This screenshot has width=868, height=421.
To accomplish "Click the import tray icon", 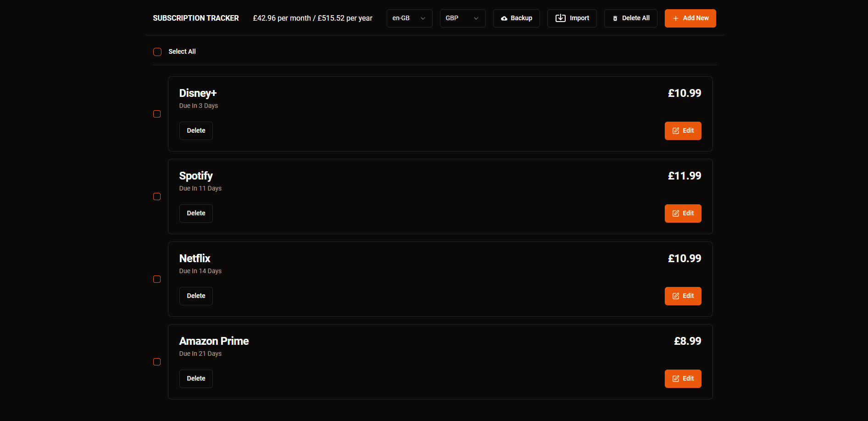I will 561,18.
